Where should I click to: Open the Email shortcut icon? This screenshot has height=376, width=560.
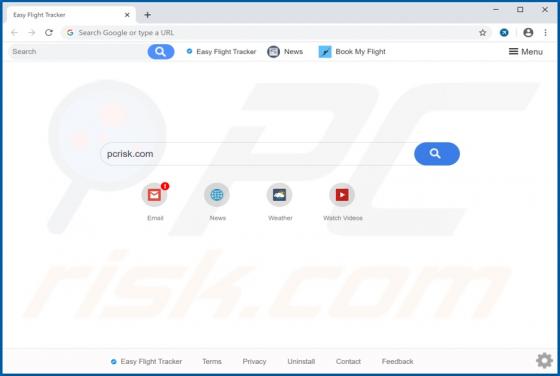click(154, 195)
